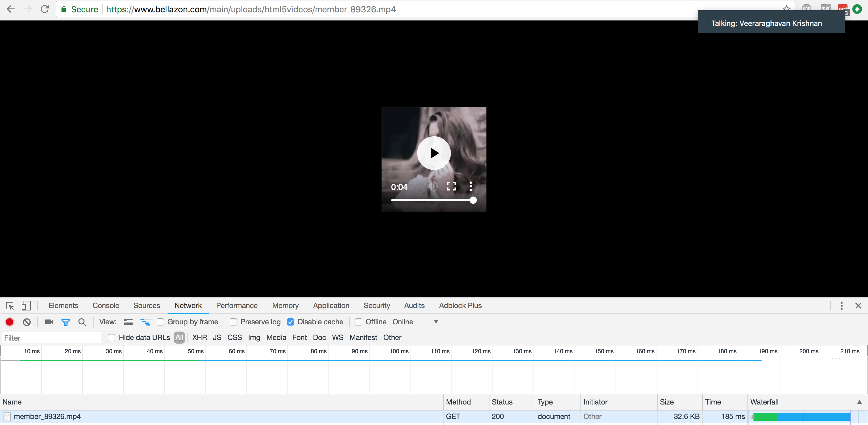This screenshot has width=868, height=425.
Task: Open the network search magnifier
Action: coord(82,322)
